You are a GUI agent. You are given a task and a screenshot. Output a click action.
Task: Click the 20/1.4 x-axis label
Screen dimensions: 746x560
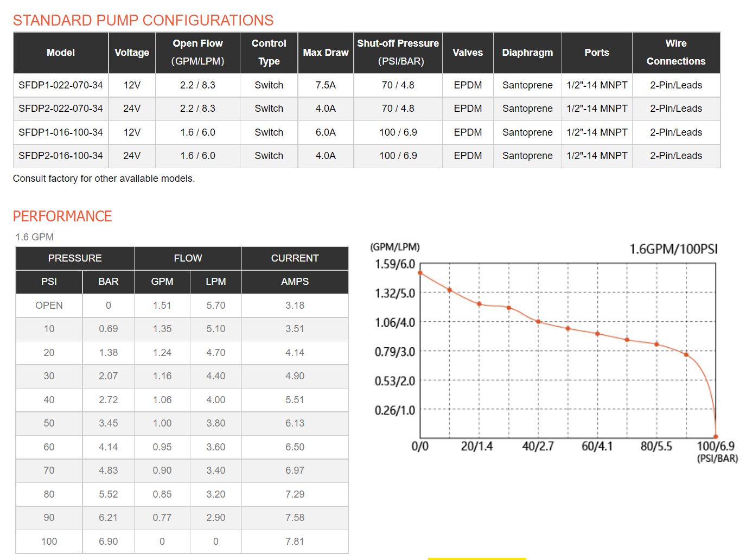point(477,446)
